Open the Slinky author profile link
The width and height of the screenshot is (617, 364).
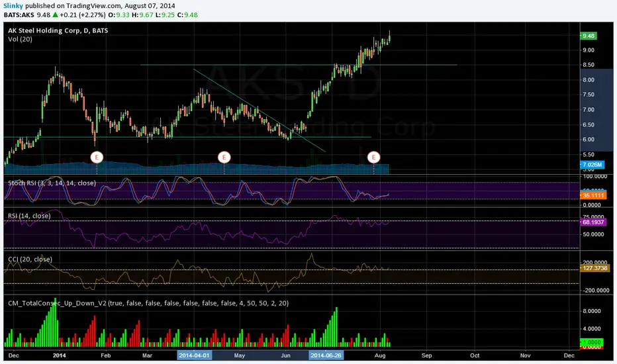(x=13, y=6)
